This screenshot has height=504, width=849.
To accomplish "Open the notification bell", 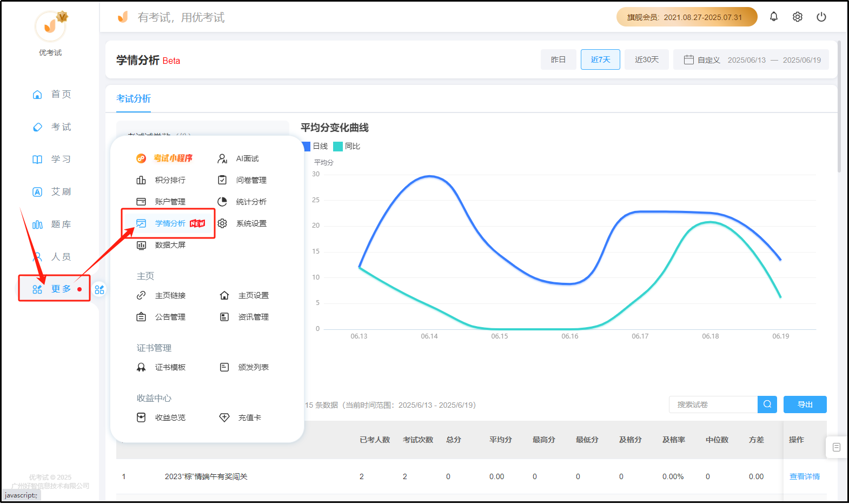I will tap(774, 17).
